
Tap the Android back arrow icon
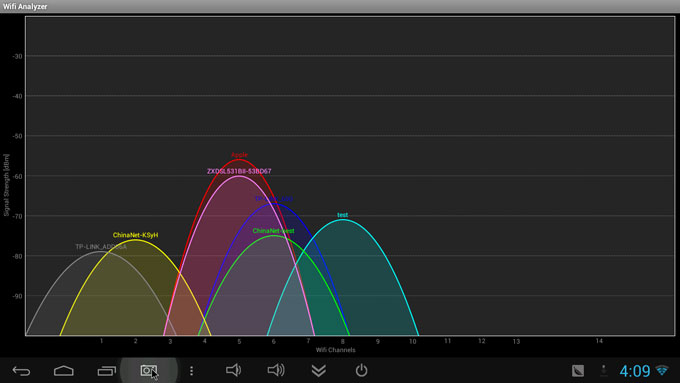[21, 370]
